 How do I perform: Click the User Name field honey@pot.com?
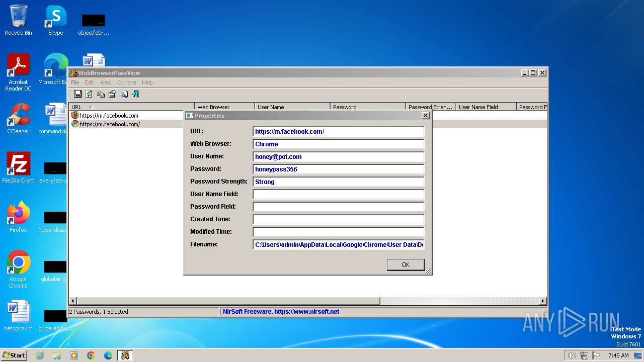(x=339, y=157)
